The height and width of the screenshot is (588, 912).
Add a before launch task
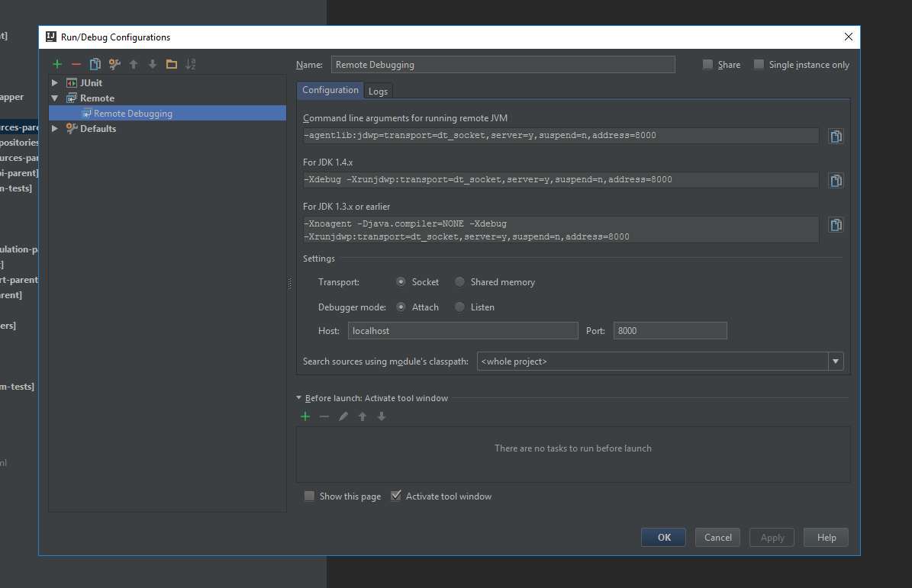coord(305,416)
